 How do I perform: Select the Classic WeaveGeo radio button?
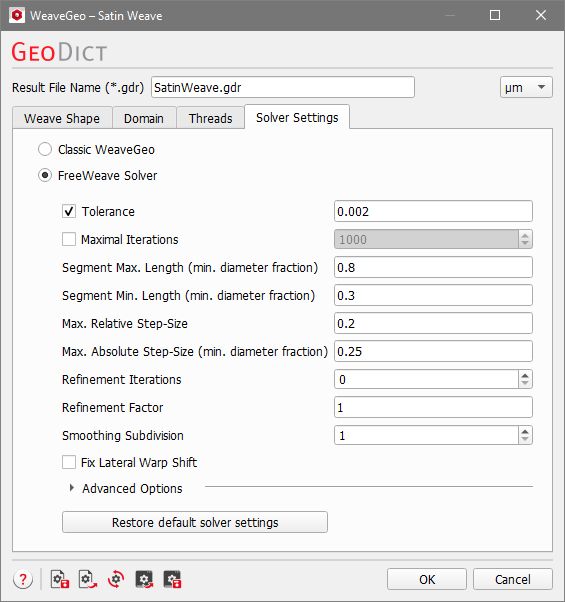point(45,149)
